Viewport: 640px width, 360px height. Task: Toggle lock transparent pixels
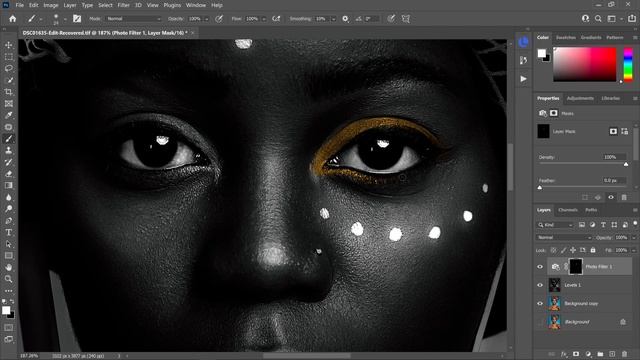click(553, 250)
